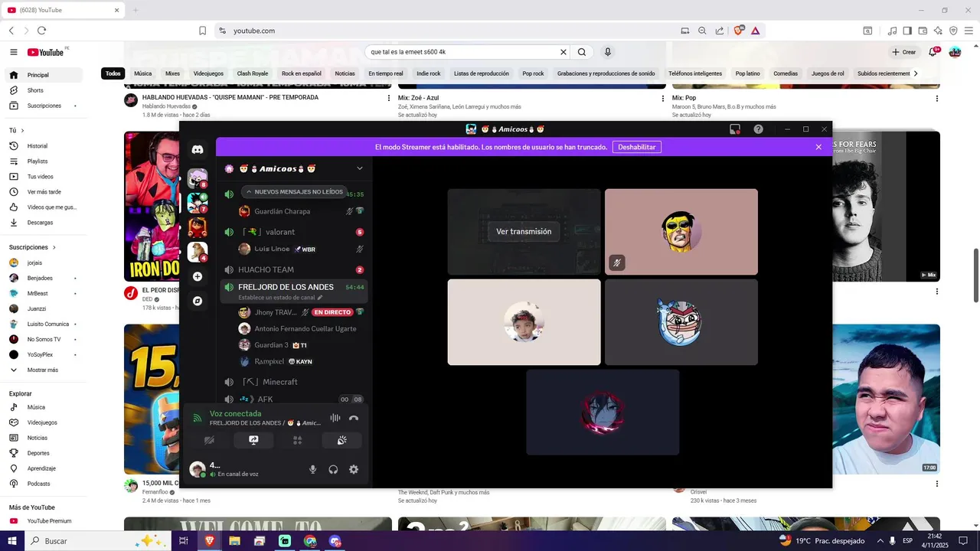Open Discord server discovery compass icon
This screenshot has height=551, width=980.
(x=198, y=301)
